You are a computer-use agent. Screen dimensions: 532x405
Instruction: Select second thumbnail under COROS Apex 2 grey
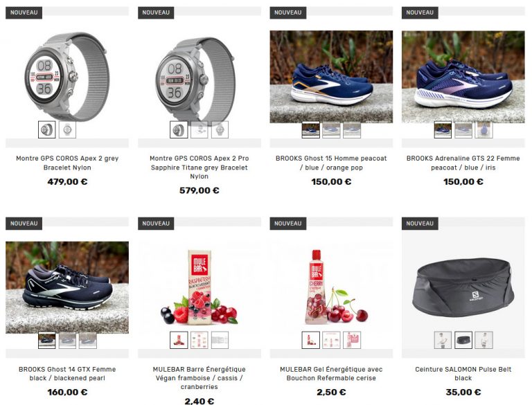click(x=67, y=129)
